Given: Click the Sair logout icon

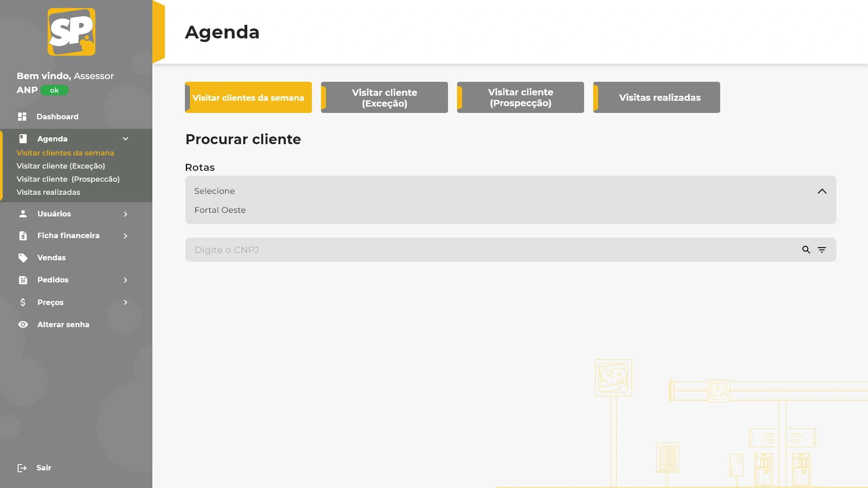Looking at the screenshot, I should coord(22,468).
